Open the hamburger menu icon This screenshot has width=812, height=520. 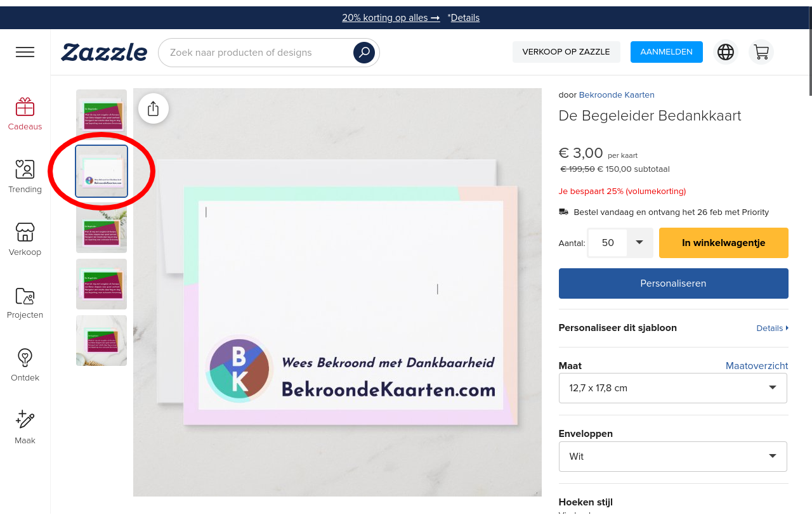(25, 52)
